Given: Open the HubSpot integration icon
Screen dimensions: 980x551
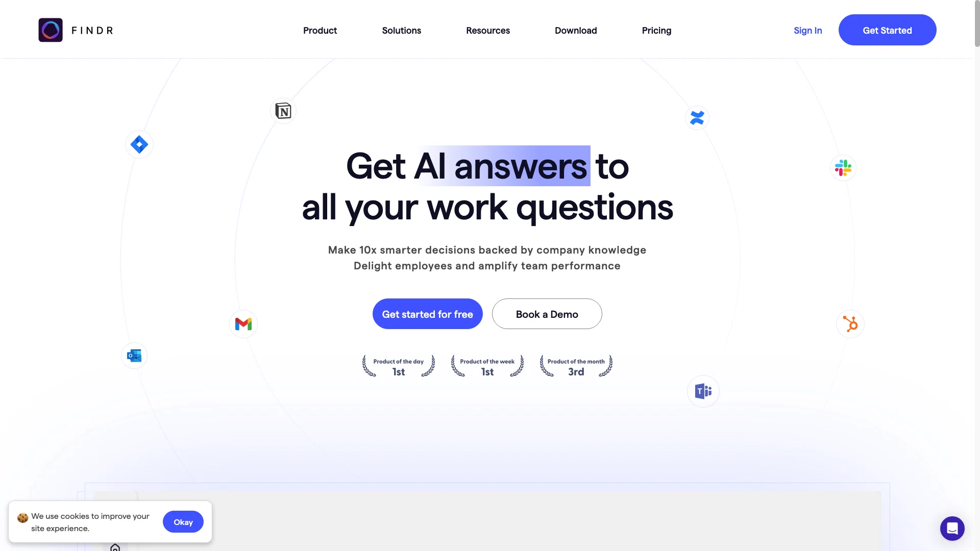Looking at the screenshot, I should [x=851, y=323].
